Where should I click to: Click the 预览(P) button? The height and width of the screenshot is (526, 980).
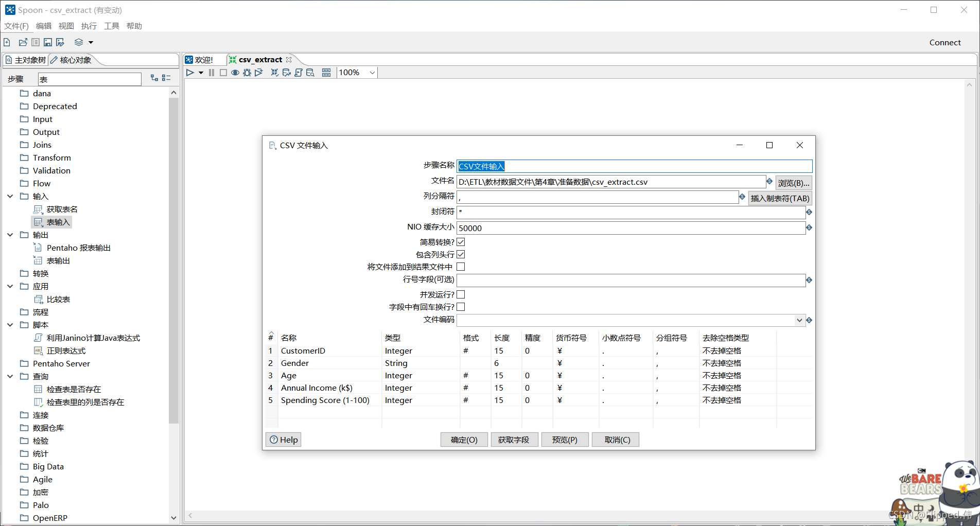point(564,439)
